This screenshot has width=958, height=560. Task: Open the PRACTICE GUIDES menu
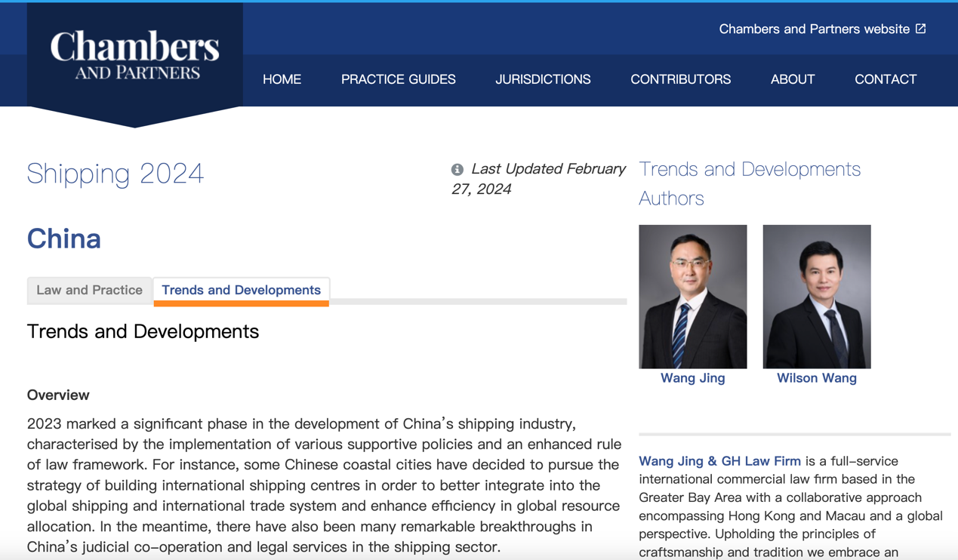[399, 79]
